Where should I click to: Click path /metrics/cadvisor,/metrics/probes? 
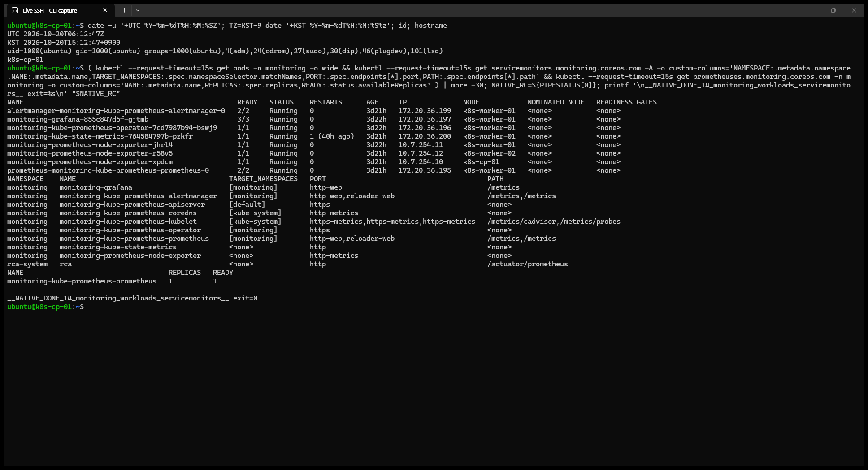(x=554, y=222)
